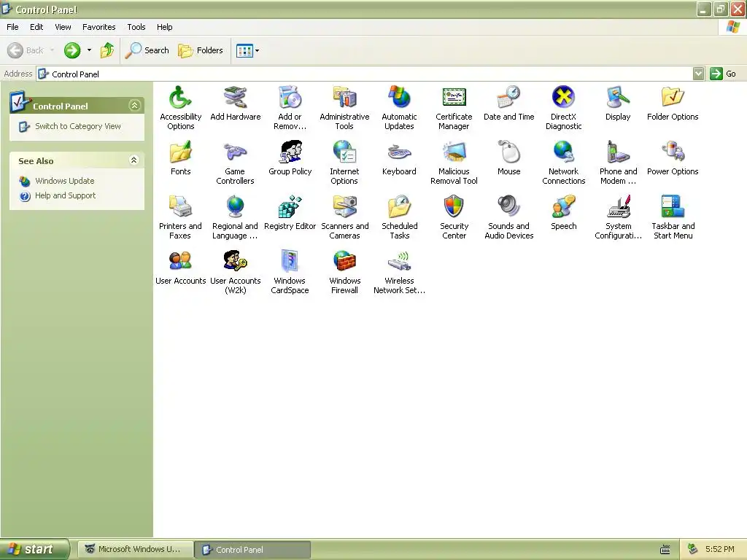Open Accessibility Options applet
Screen dimensions: 747x560
coord(181,108)
